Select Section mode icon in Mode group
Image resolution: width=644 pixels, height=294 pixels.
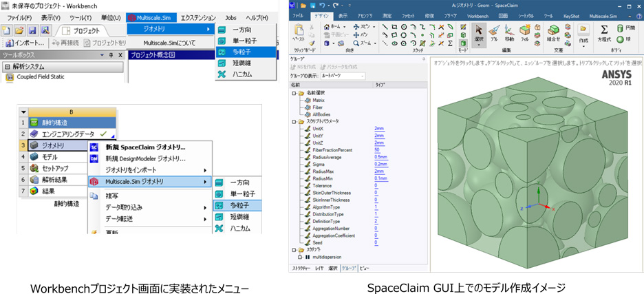point(463,35)
